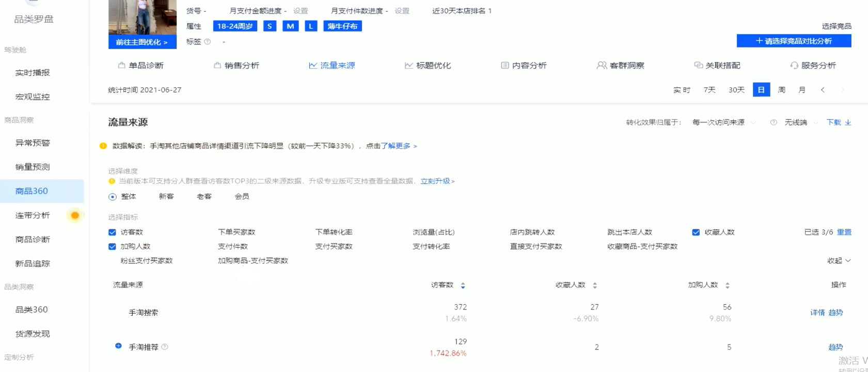Click the 标题优化 chart icon
This screenshot has height=372, width=868.
point(409,66)
